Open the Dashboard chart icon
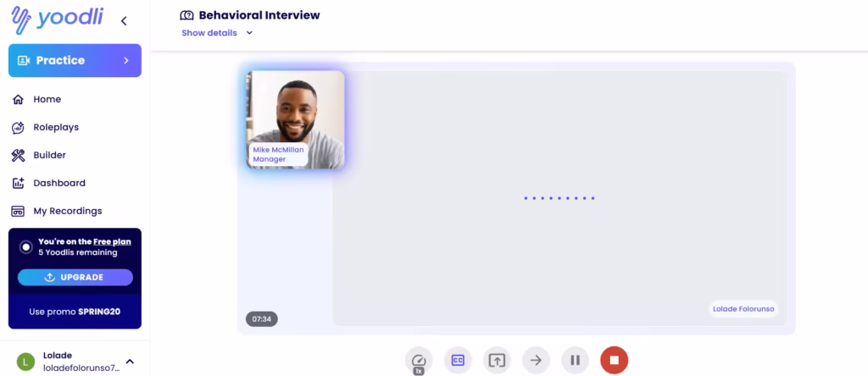 [x=19, y=183]
